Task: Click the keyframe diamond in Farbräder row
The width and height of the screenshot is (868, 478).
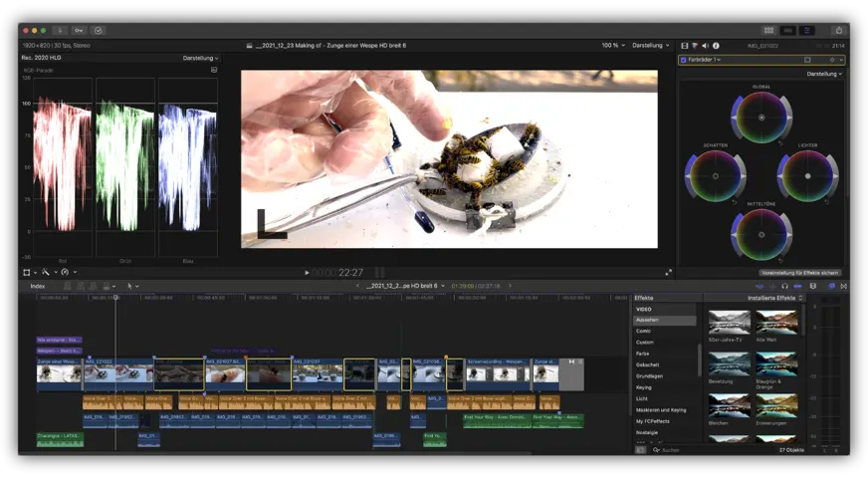Action: (x=832, y=60)
